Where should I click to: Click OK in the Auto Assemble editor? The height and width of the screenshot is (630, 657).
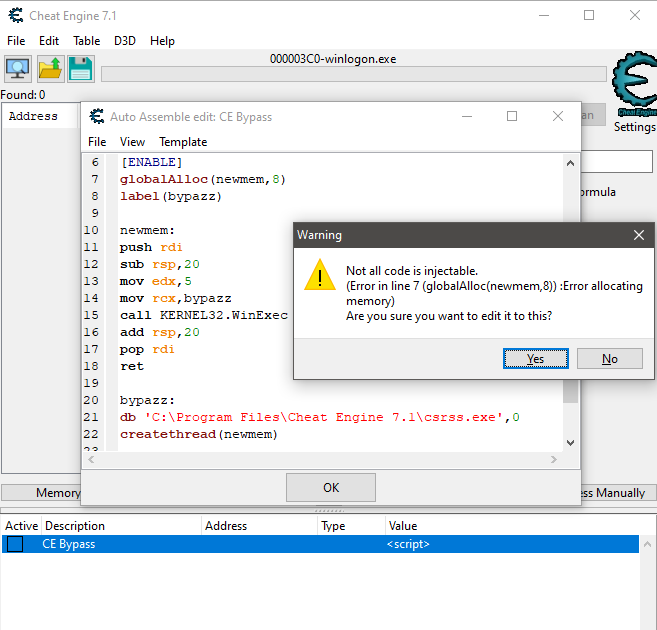pyautogui.click(x=331, y=488)
